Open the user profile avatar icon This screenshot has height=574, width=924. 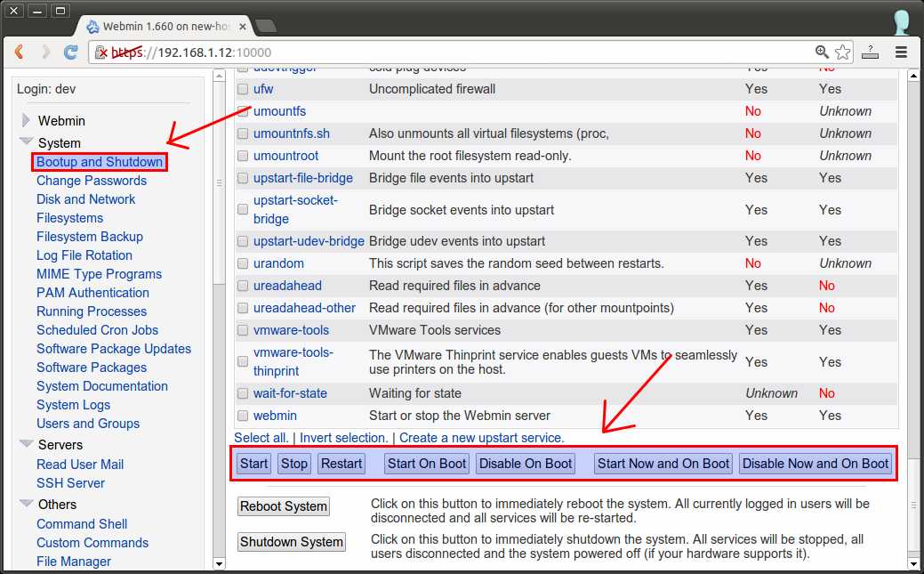click(902, 22)
